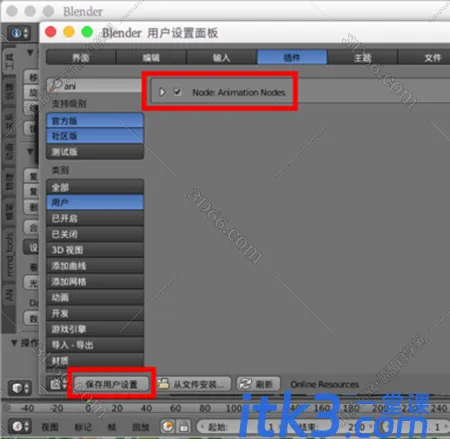Switch to the 界面 preferences tab
This screenshot has height=439, width=450.
[x=81, y=57]
